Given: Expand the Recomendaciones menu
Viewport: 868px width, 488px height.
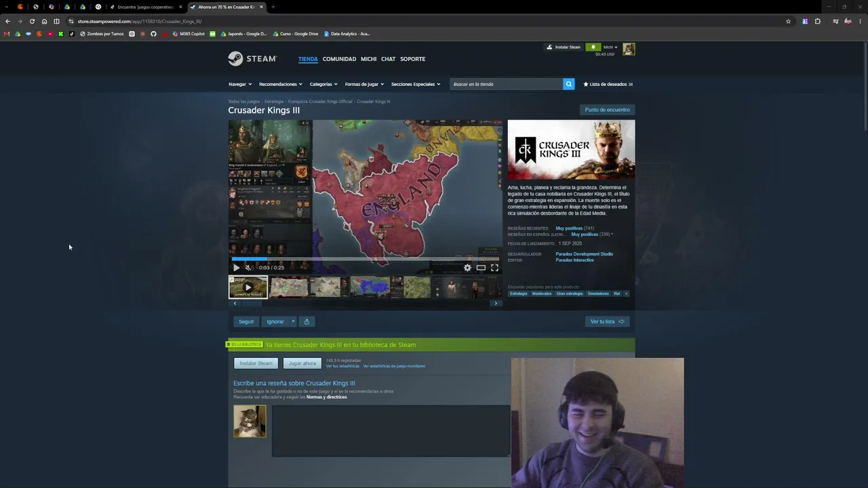Looking at the screenshot, I should coord(281,84).
